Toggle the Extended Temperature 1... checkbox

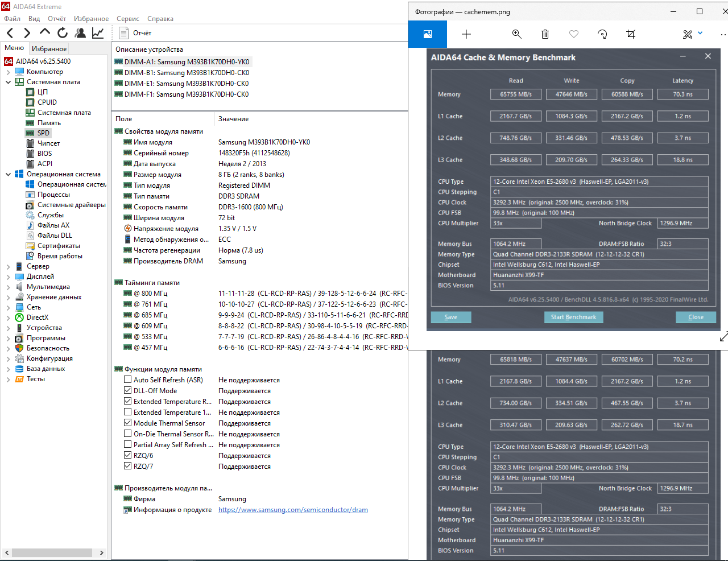click(x=128, y=412)
